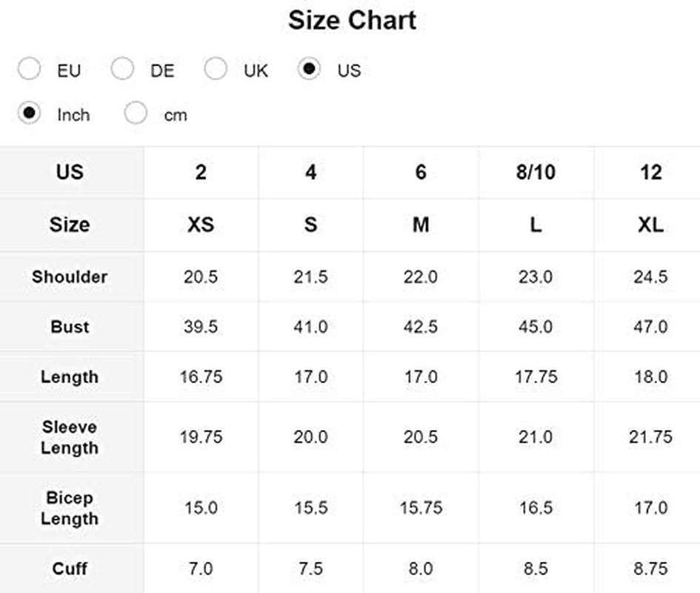
Task: Click the 8.75 cuff value for XL
Action: [x=650, y=569]
